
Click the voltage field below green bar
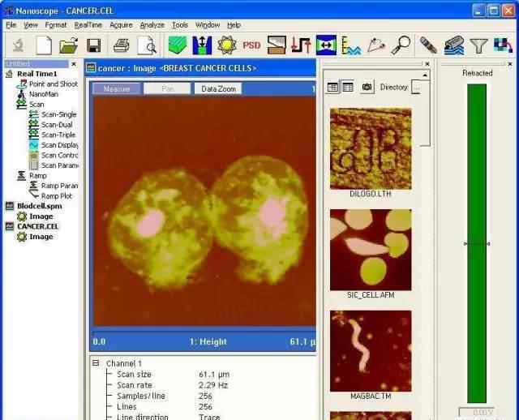pos(477,413)
